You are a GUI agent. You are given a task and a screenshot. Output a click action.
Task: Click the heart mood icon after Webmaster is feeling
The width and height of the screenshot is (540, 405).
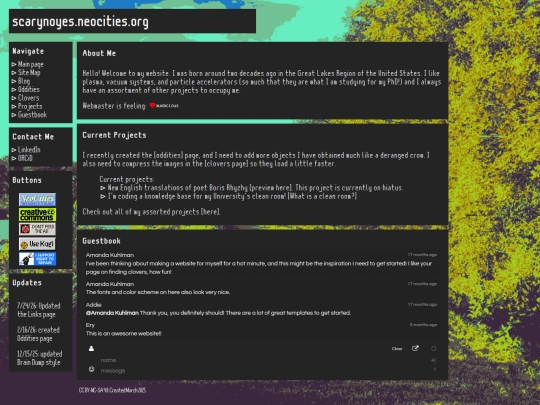click(x=153, y=105)
